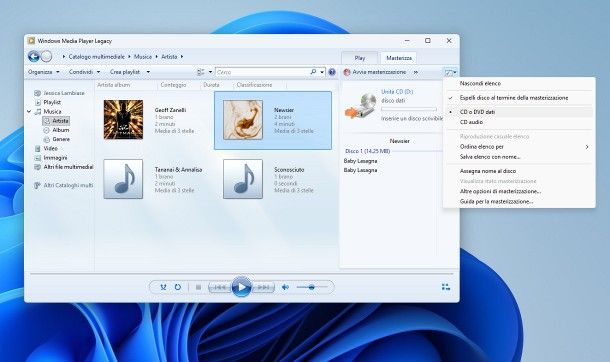Select Genere under Musica
The image size is (610, 362).
57,139
